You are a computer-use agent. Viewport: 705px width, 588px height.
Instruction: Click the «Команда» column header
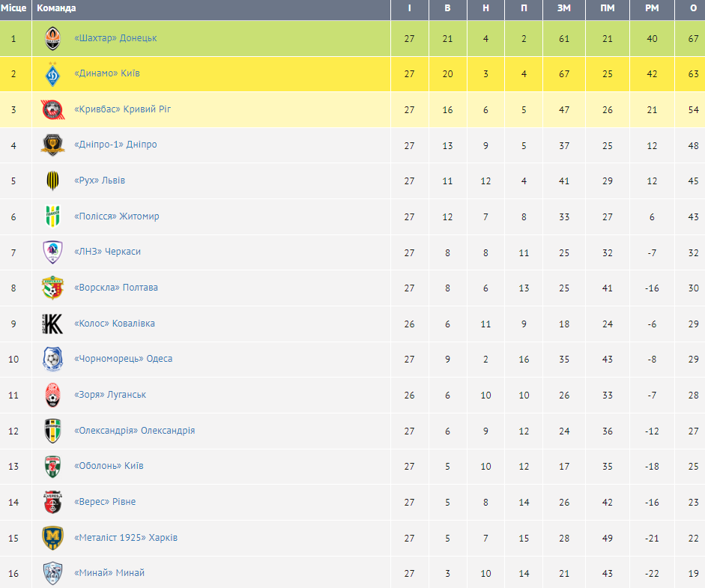click(x=57, y=8)
